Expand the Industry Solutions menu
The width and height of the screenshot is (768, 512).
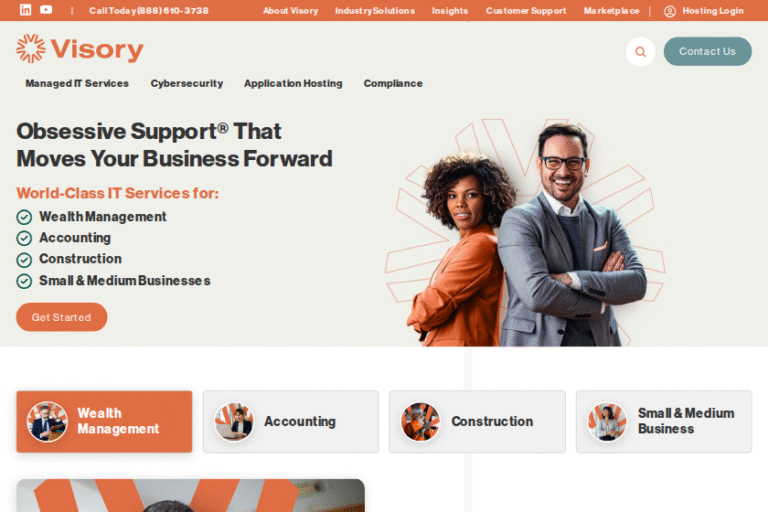[375, 11]
